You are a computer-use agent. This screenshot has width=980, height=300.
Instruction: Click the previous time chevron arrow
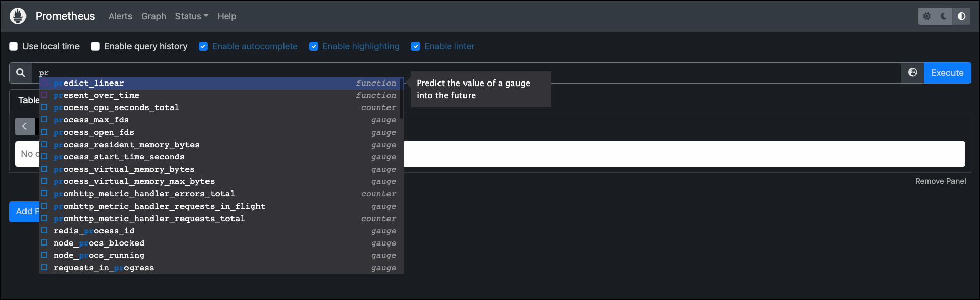point(24,126)
